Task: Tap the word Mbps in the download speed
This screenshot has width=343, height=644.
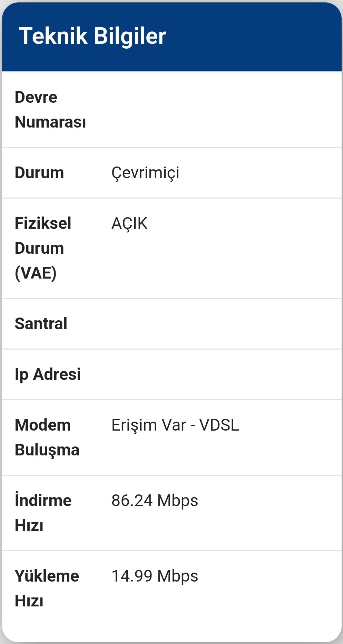Action: coord(178,501)
